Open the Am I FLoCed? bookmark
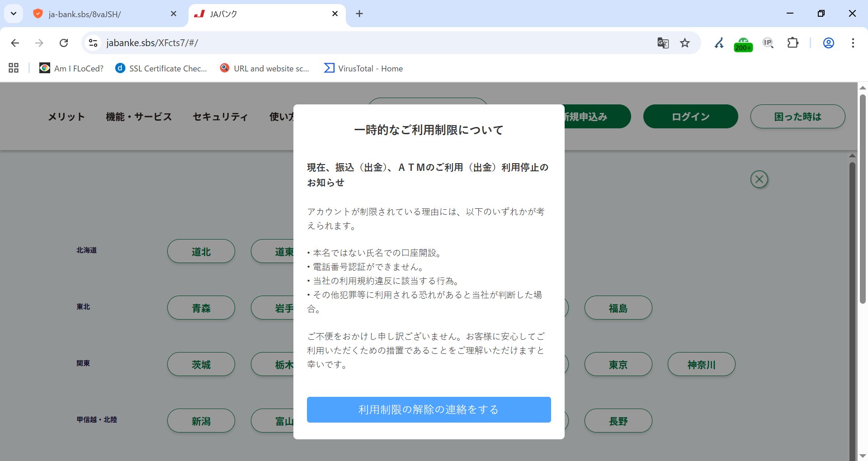Image resolution: width=868 pixels, height=461 pixels. pos(71,68)
